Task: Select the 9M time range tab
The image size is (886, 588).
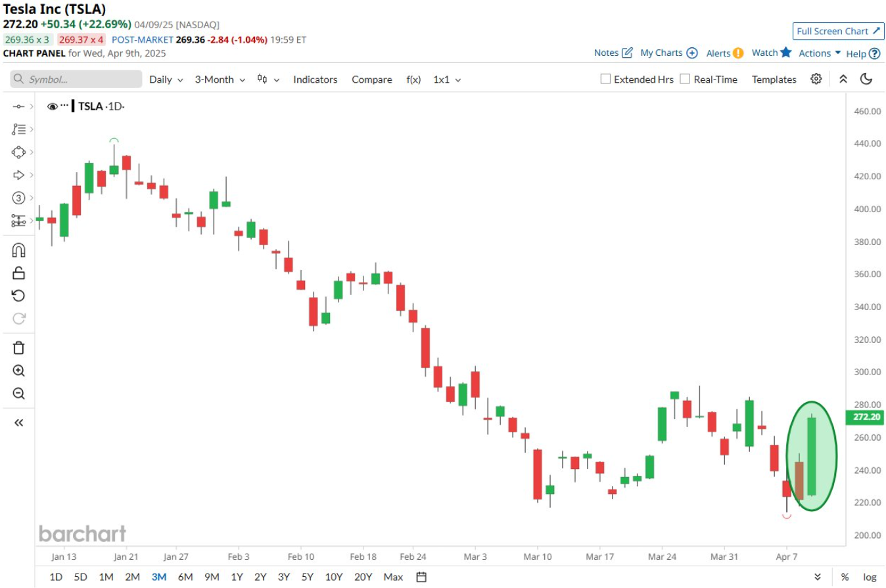Action: [212, 577]
